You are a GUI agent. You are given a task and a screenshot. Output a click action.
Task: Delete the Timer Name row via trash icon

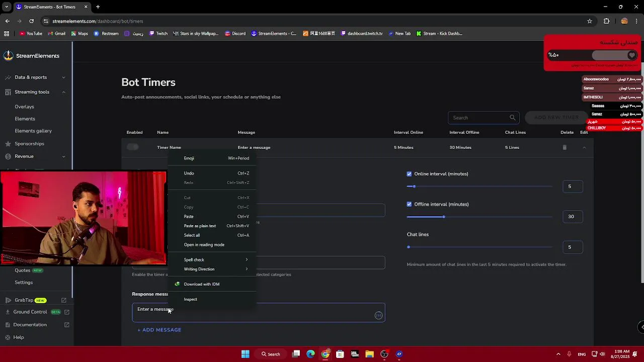click(565, 147)
